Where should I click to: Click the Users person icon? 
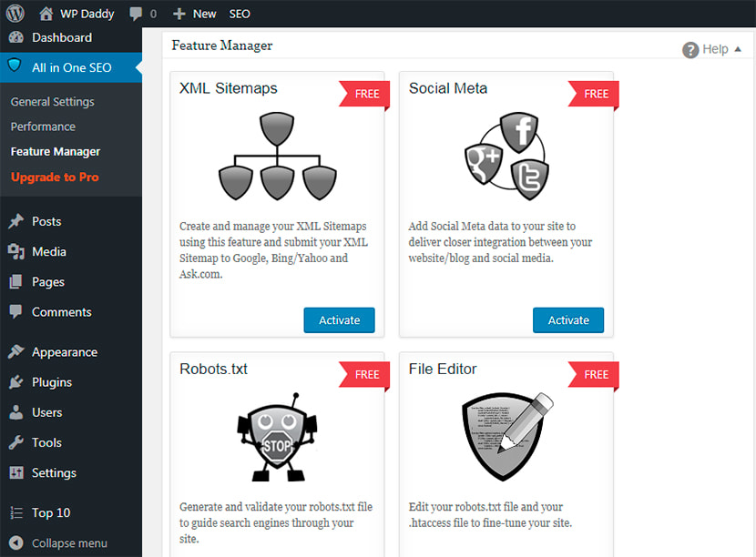coord(15,412)
